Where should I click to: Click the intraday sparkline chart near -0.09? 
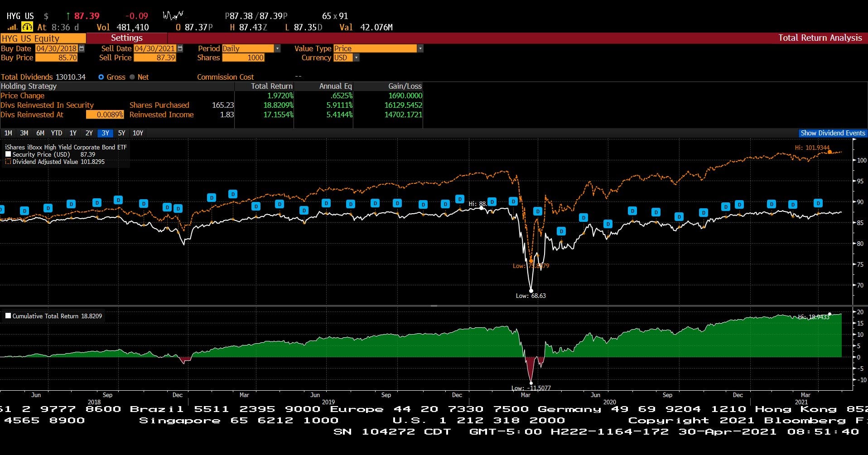[x=173, y=16]
